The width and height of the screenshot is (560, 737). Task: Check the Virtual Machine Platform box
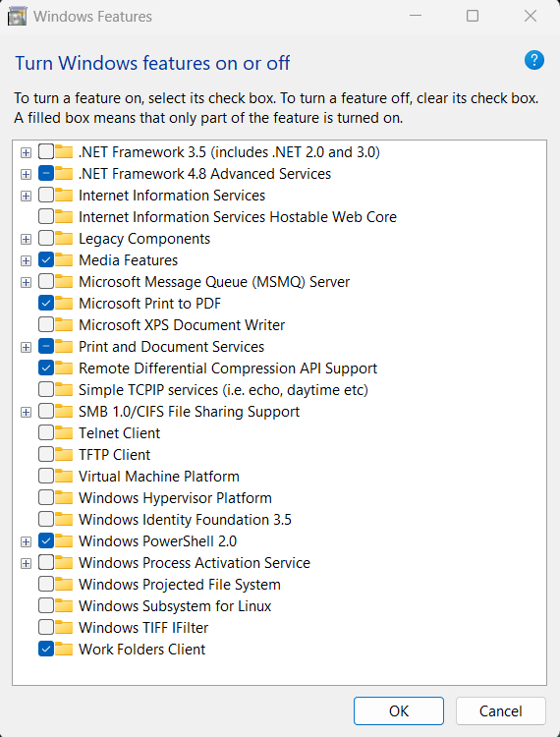[46, 477]
